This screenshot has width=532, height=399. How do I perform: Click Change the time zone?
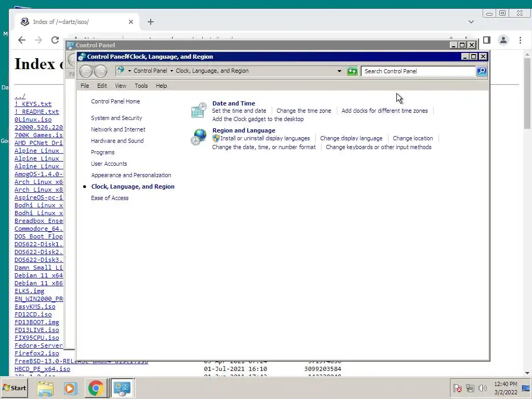click(x=303, y=111)
